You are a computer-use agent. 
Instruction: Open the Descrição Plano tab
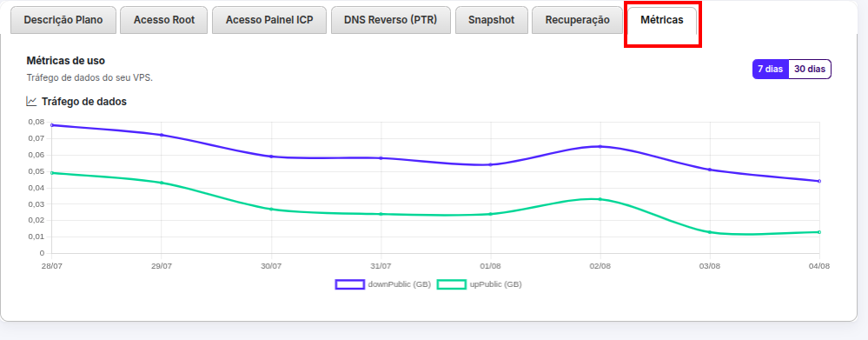click(x=63, y=21)
